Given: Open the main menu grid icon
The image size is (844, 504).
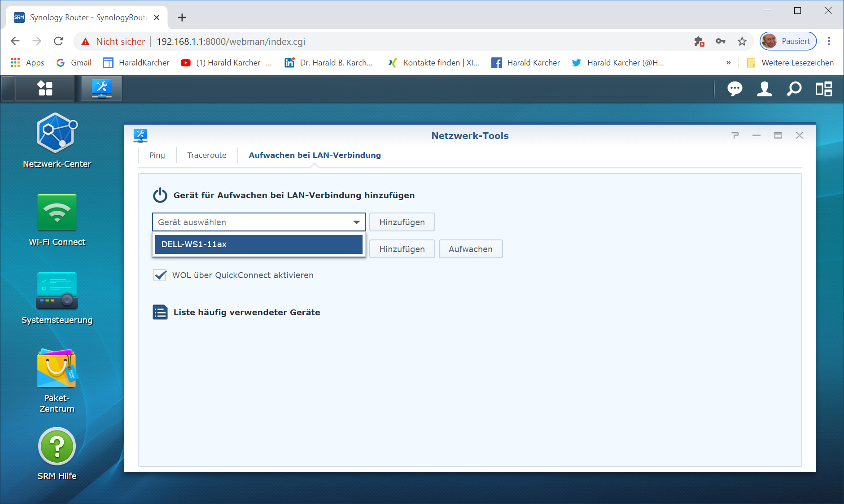Looking at the screenshot, I should (x=45, y=88).
